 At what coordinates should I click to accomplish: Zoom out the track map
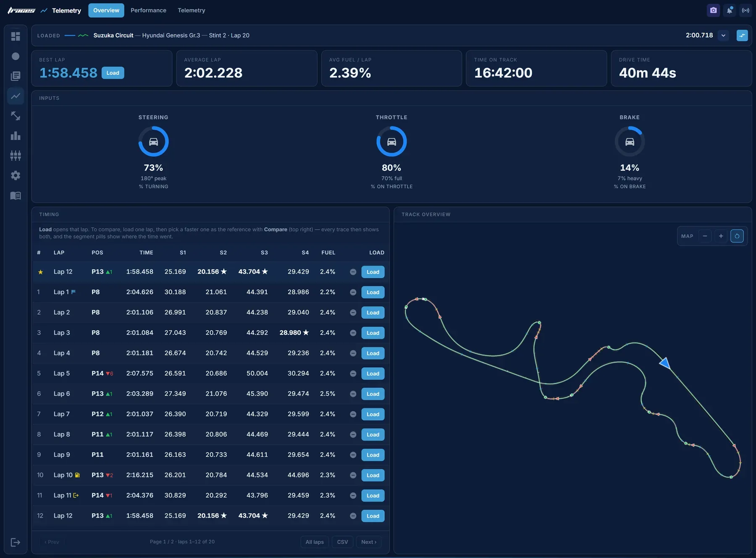(x=705, y=236)
